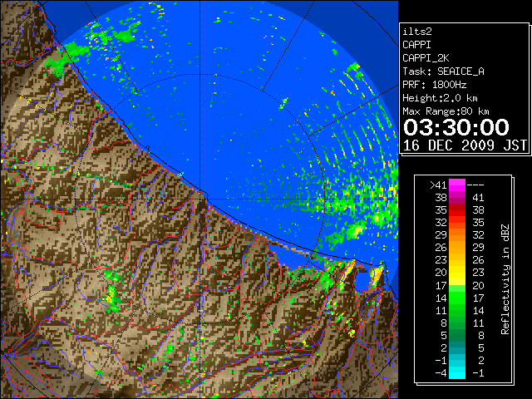Click the 'Max Range:80 km' line
Image resolution: width=532 pixels, height=399 pixels.
click(x=446, y=111)
